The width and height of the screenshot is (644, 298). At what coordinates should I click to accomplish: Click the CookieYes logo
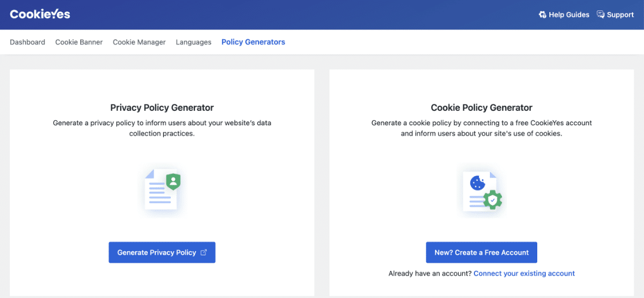click(40, 14)
